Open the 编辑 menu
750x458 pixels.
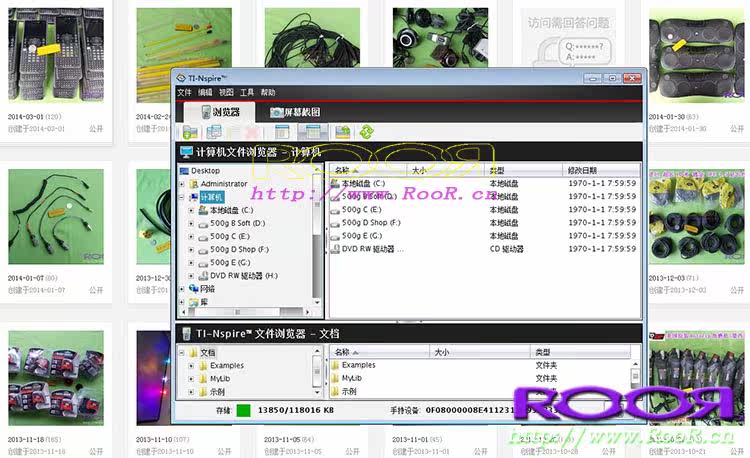(205, 92)
